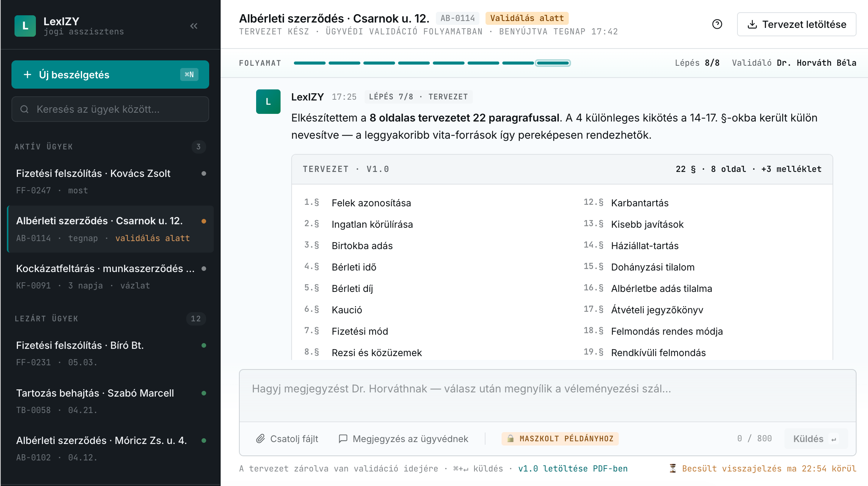
Task: Open Albérleti szerződés · Móricz Zs. u. 4.
Action: (x=110, y=449)
